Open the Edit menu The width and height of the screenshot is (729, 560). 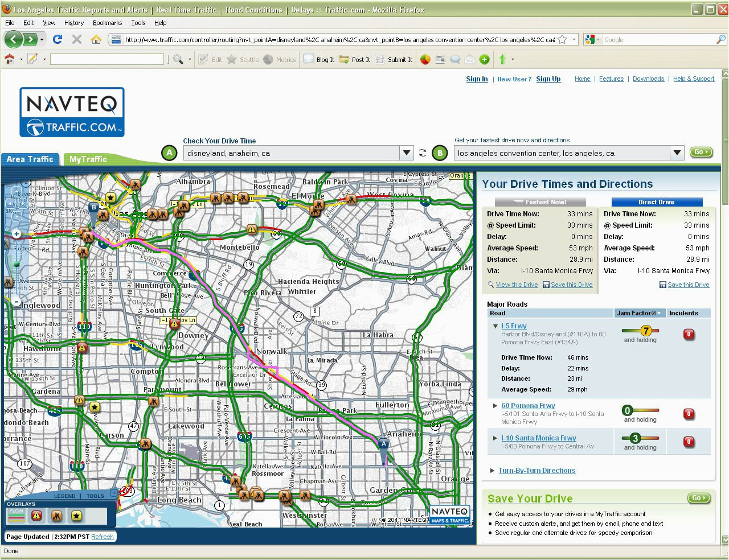pyautogui.click(x=28, y=23)
